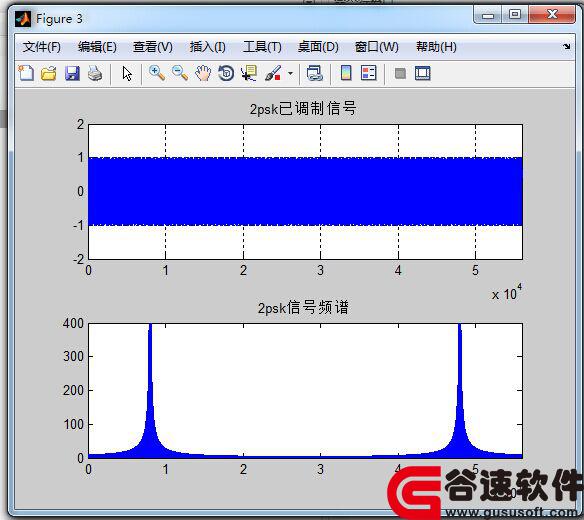Click y-axis label 400 on spectrum plot

73,323
